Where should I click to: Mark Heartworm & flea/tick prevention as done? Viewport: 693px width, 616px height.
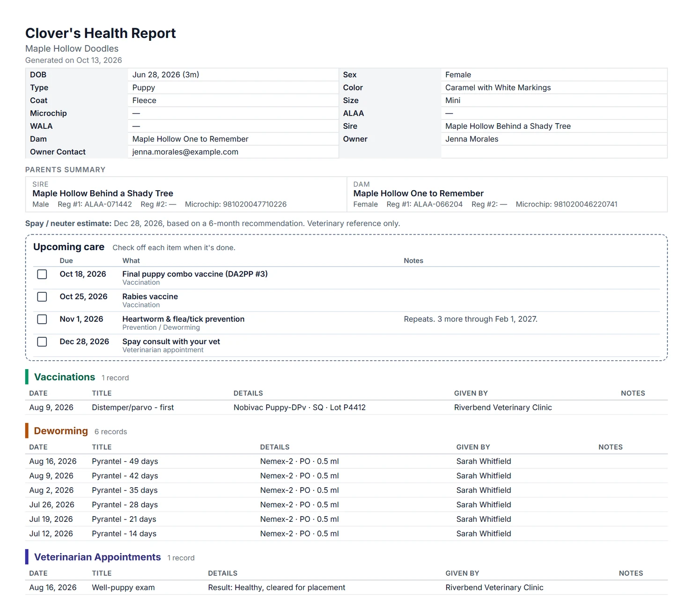click(x=42, y=319)
